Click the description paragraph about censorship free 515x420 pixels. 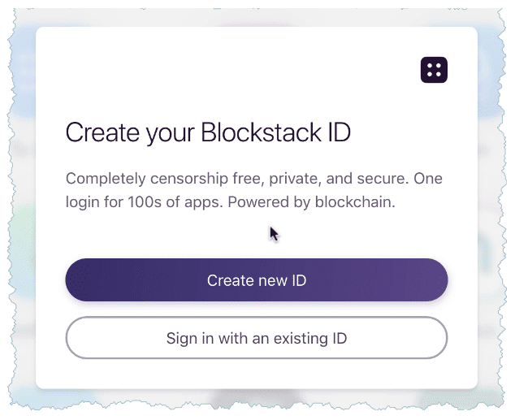(253, 190)
